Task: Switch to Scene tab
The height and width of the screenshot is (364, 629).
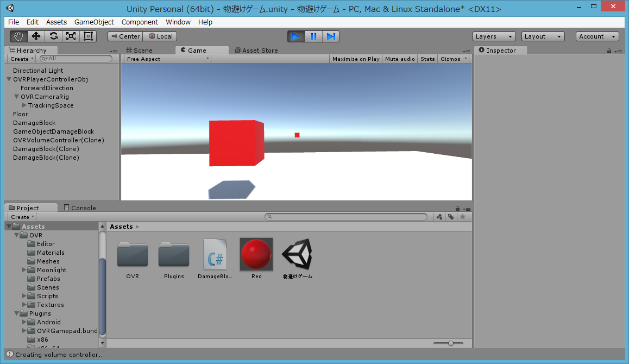Action: pyautogui.click(x=140, y=50)
